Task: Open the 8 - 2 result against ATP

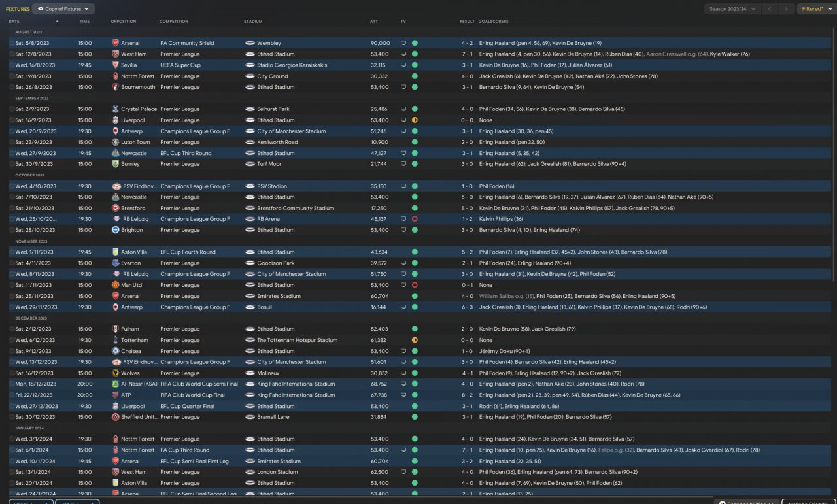Action: 467,395
